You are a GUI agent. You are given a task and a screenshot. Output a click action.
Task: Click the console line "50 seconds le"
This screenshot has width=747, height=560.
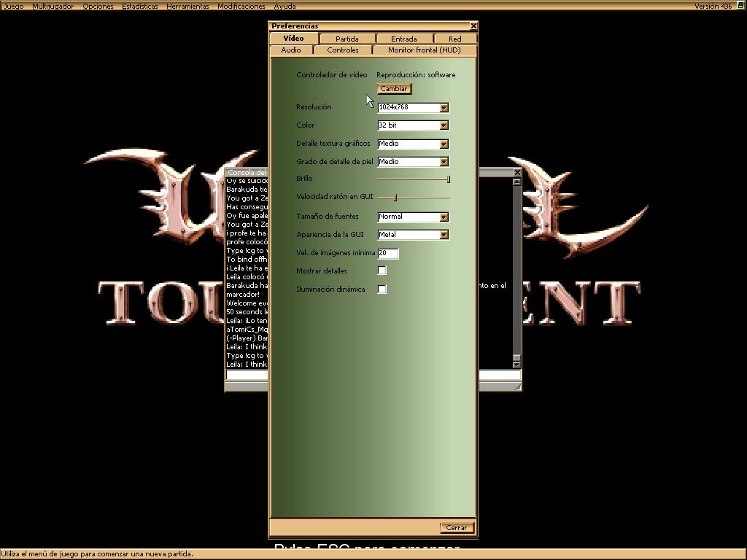click(x=247, y=312)
